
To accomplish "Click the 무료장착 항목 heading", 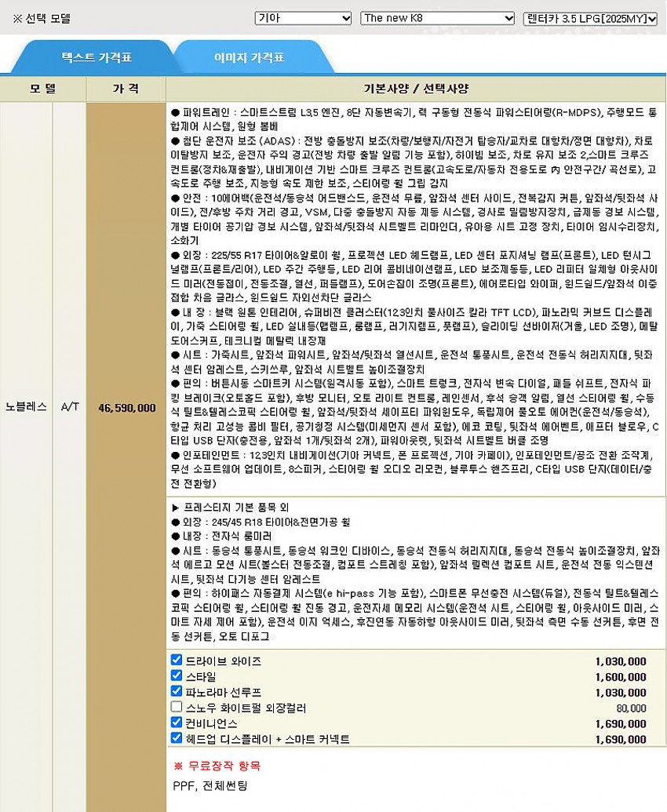I will point(217,765).
